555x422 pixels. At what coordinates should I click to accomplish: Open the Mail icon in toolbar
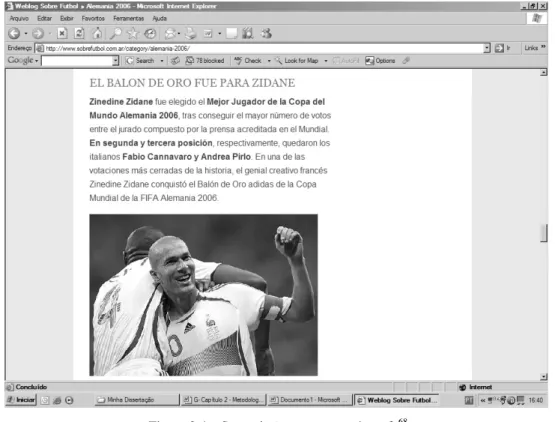(x=170, y=34)
